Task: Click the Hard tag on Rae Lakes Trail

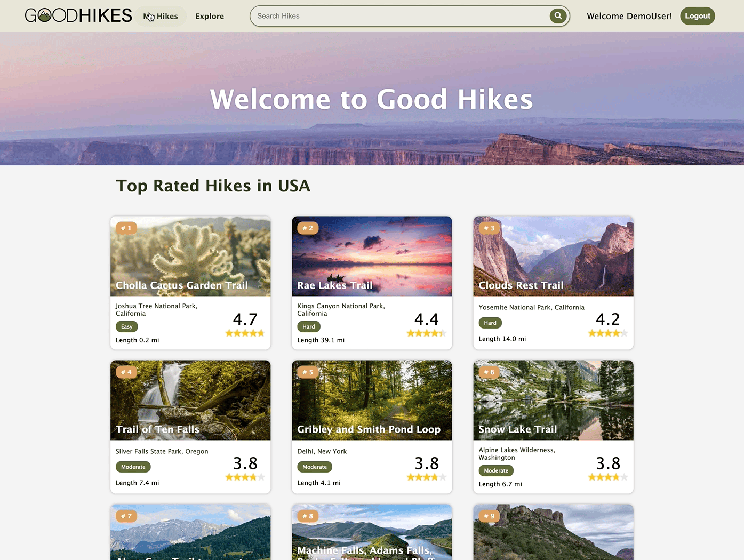Action: (309, 326)
